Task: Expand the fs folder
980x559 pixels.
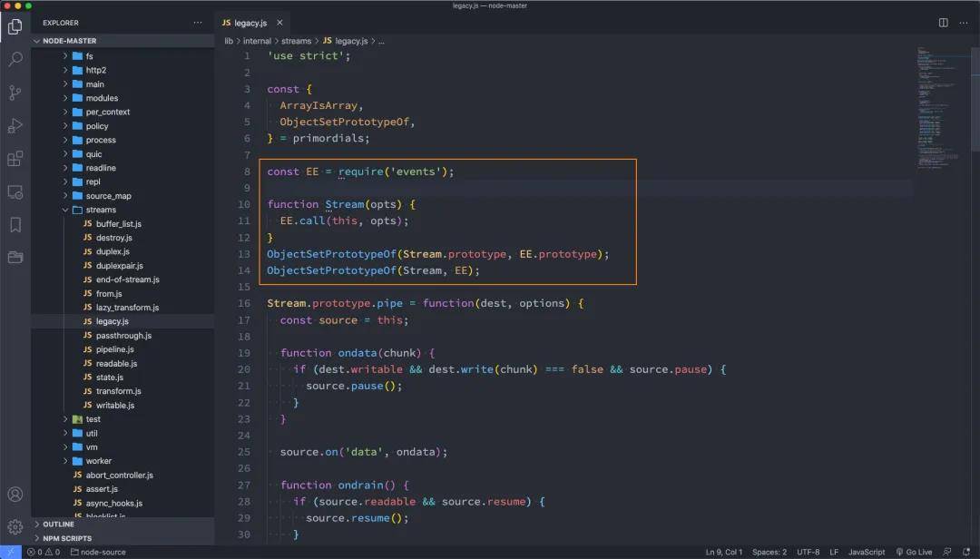Action: [x=122, y=55]
